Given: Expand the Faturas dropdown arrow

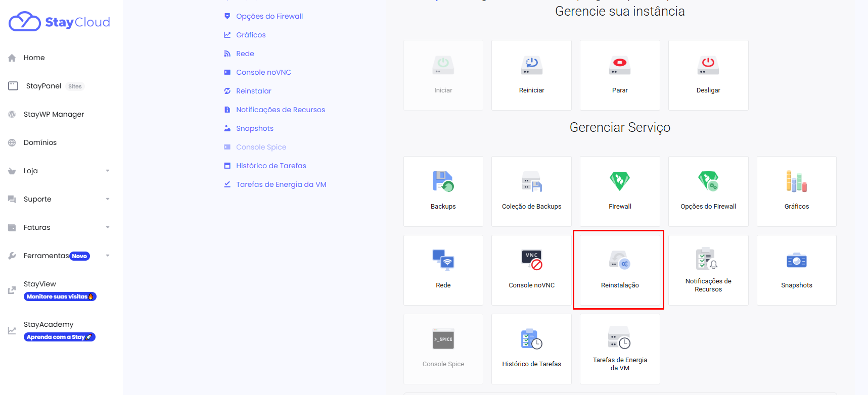Looking at the screenshot, I should coord(108,227).
